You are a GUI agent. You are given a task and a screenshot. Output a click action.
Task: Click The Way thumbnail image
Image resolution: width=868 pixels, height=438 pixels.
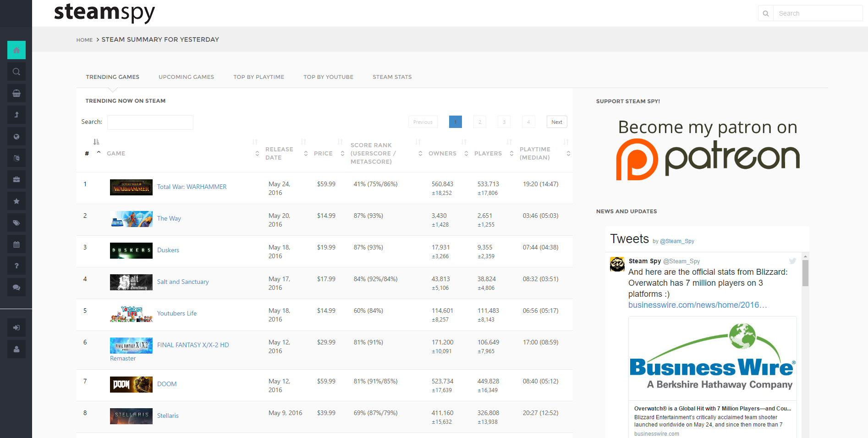point(131,219)
